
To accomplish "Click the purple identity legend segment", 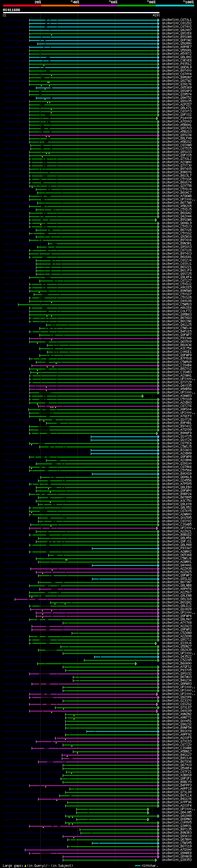I will coord(98,6).
